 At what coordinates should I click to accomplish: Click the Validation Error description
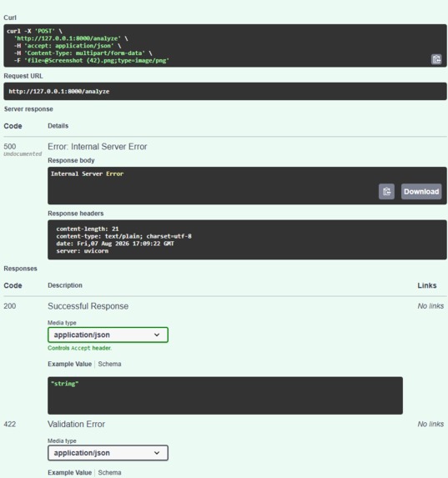(76, 425)
